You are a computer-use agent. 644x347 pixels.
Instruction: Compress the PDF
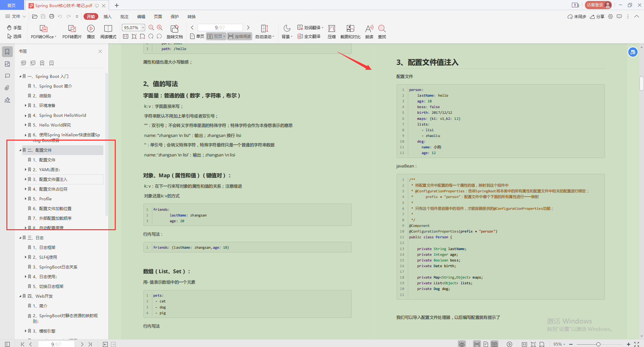332,32
